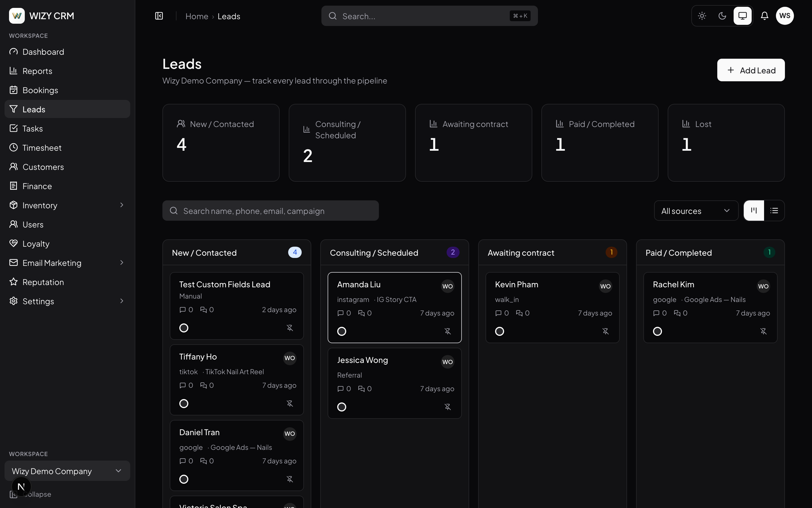The height and width of the screenshot is (508, 812).
Task: Go to Bookings page
Action: click(67, 90)
